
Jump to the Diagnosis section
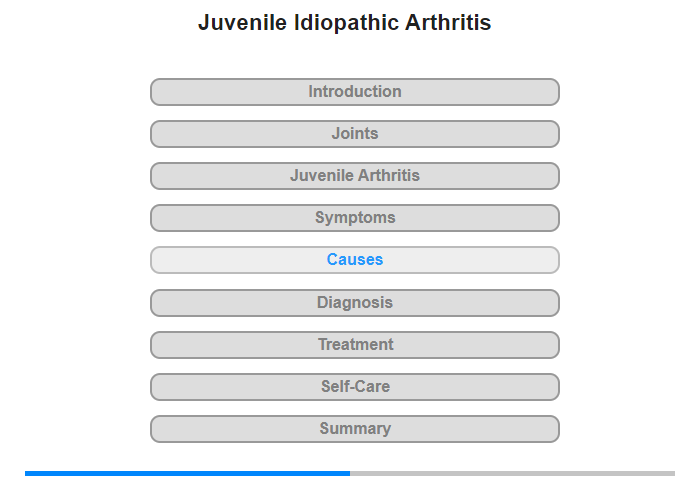(x=354, y=303)
